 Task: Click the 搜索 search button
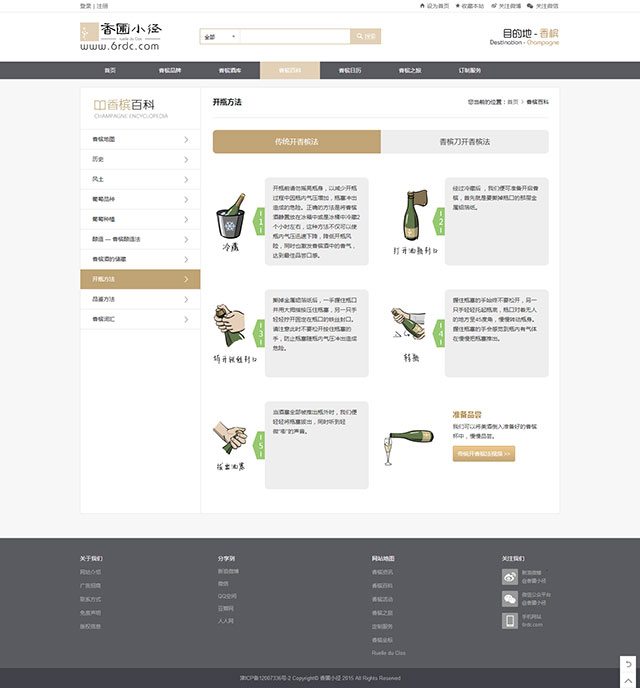pos(365,37)
